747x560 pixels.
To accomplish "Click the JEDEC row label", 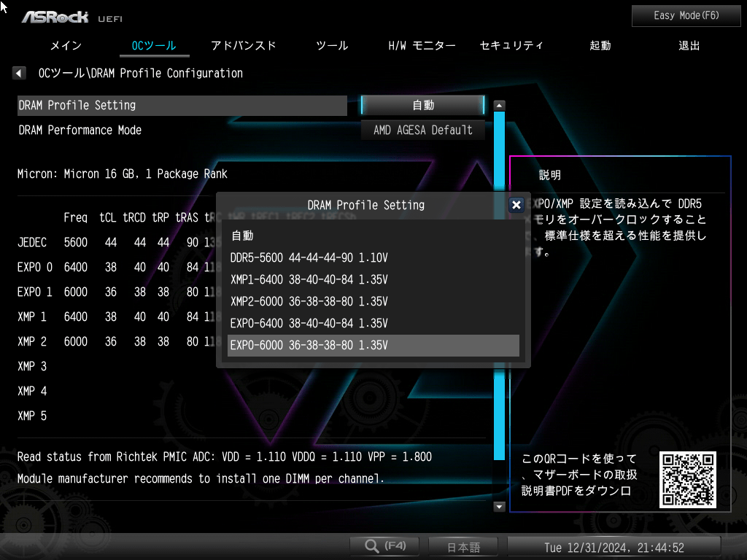I will coord(32,242).
